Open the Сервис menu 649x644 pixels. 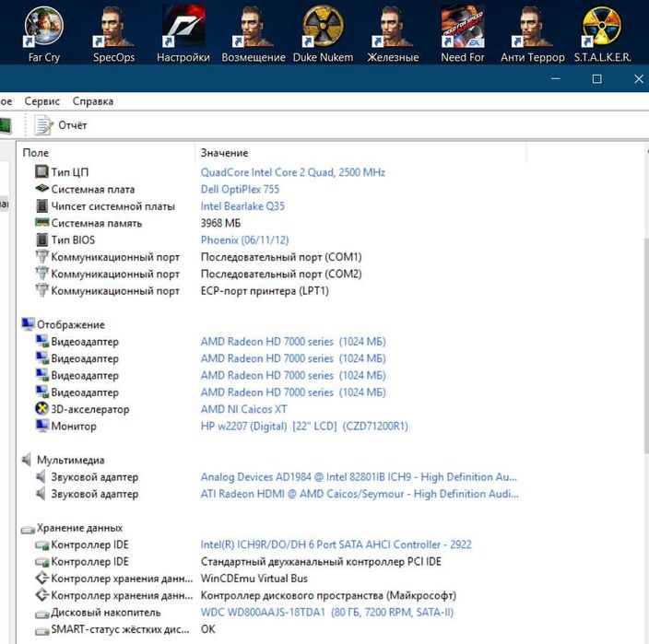pos(41,101)
